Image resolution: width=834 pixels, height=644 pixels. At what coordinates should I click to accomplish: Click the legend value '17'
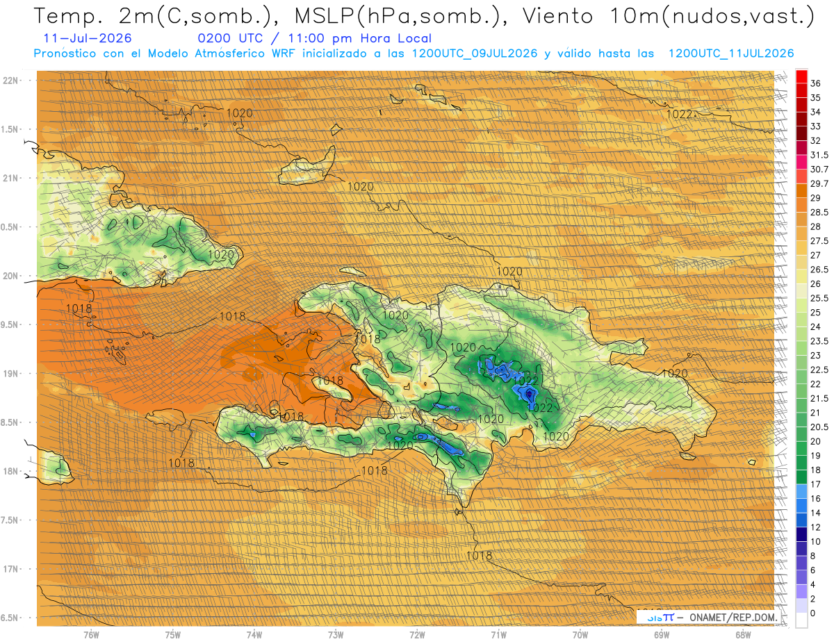click(816, 484)
